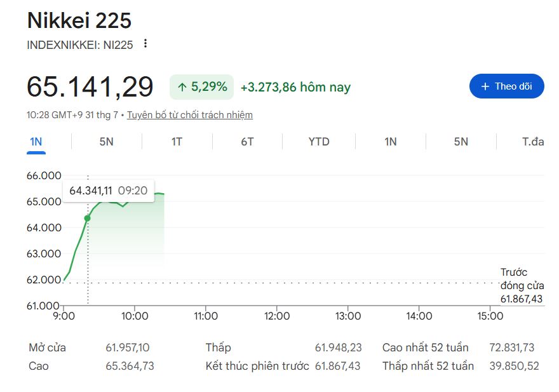Screen dimensions: 559x392
Task: Select the second 5N five-year tab
Action: (x=461, y=142)
